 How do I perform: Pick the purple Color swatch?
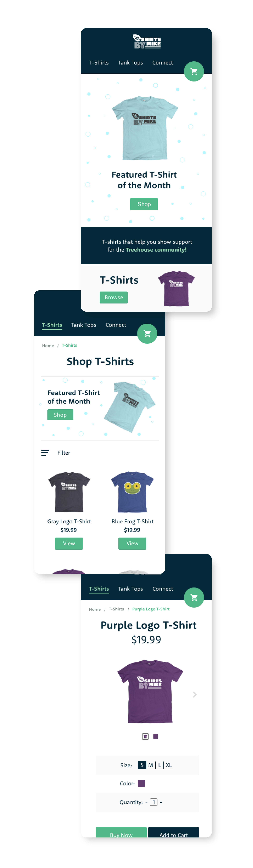click(142, 783)
